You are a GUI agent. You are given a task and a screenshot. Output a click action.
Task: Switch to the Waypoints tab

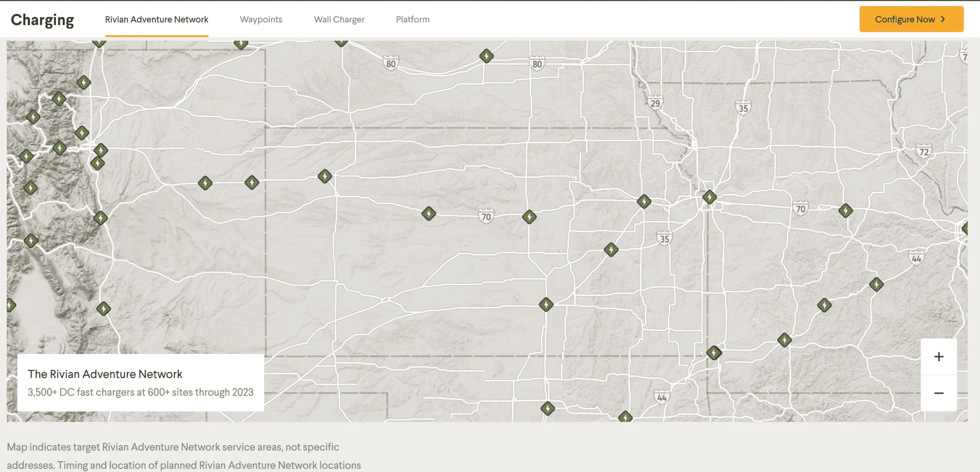tap(261, 20)
